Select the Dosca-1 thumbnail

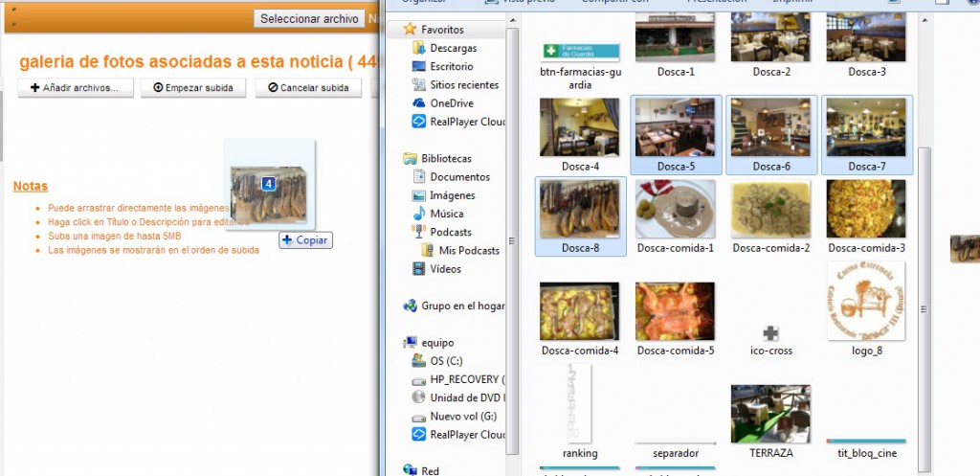coord(675,37)
